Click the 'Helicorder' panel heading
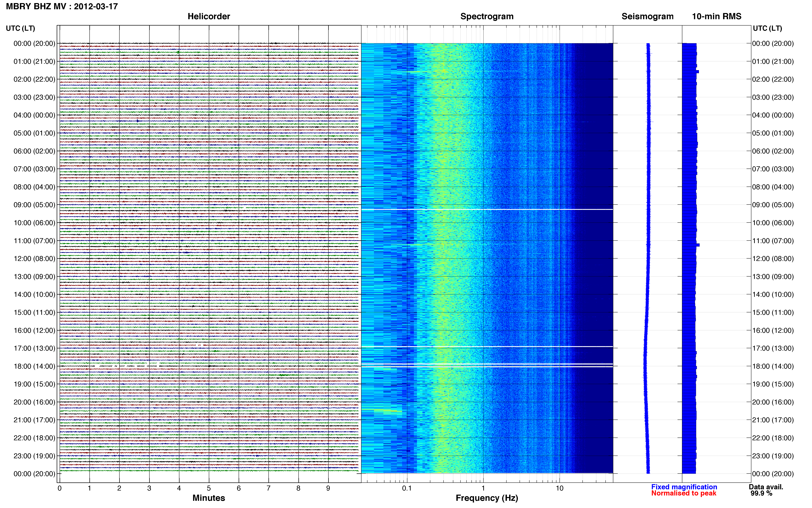The width and height of the screenshot is (812, 508). 209,16
